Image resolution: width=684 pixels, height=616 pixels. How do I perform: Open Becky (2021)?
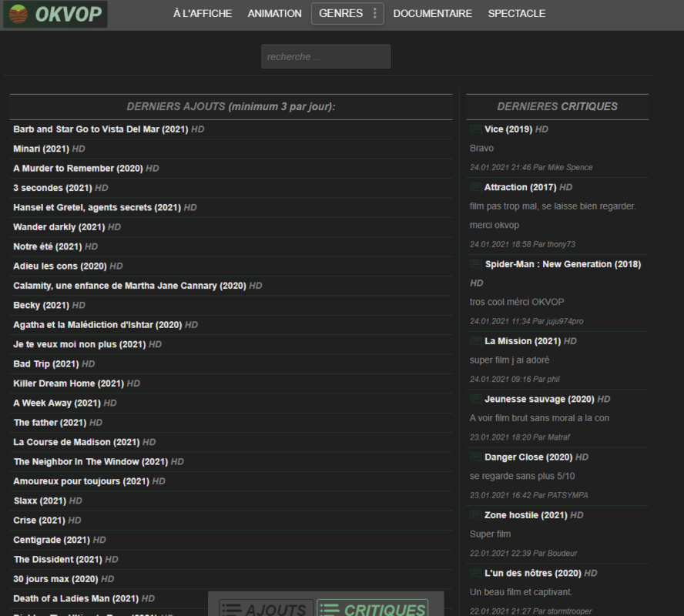click(x=41, y=305)
